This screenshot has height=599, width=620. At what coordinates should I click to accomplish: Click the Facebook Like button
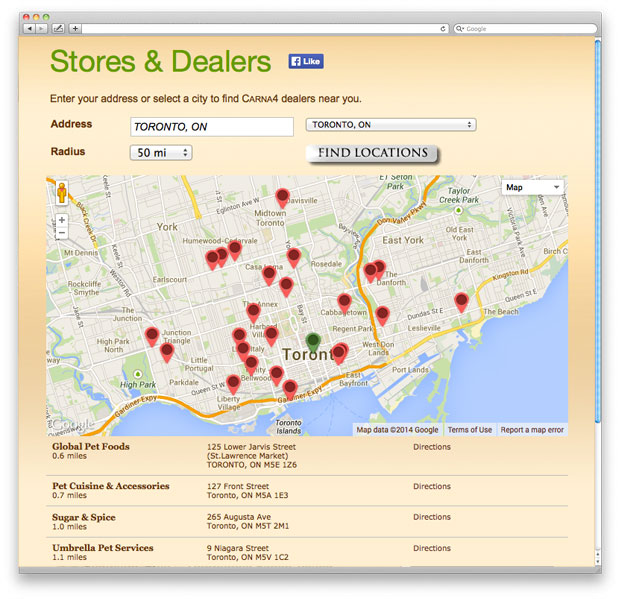(x=306, y=61)
